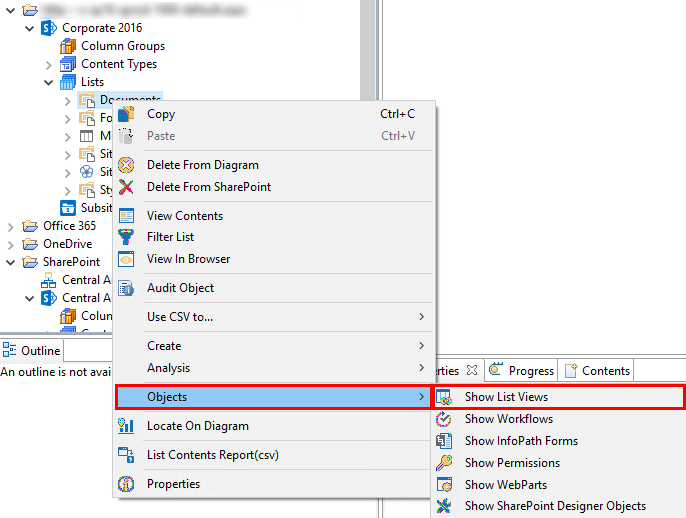Viewport: 686px width, 518px height.
Task: Click the SharePoint Designer Objects icon
Action: click(444, 506)
